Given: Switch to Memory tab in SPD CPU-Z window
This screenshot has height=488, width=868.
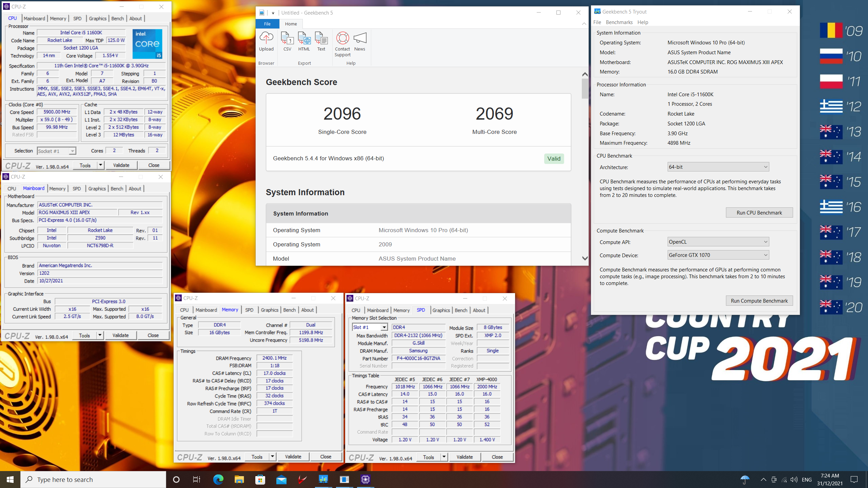Looking at the screenshot, I should pos(401,310).
